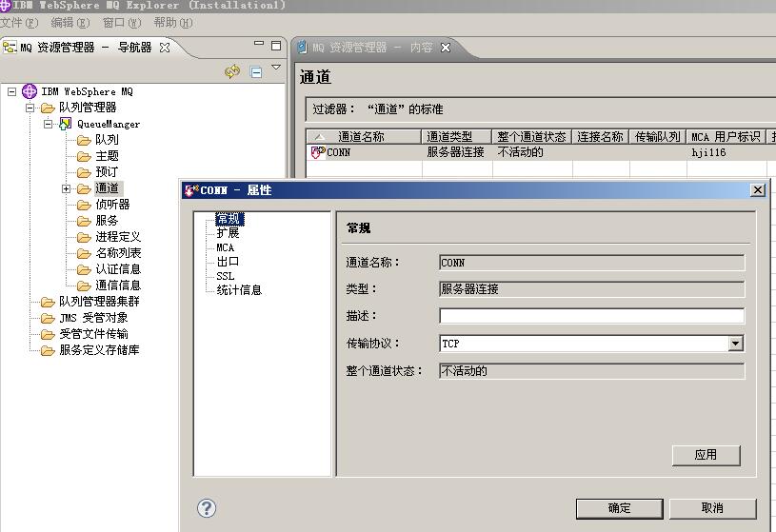Click the 受管文件传输 folder icon

48,335
